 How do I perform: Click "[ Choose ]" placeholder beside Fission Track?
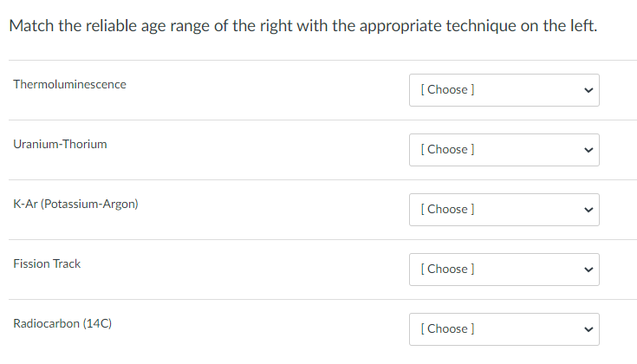pyautogui.click(x=446, y=270)
